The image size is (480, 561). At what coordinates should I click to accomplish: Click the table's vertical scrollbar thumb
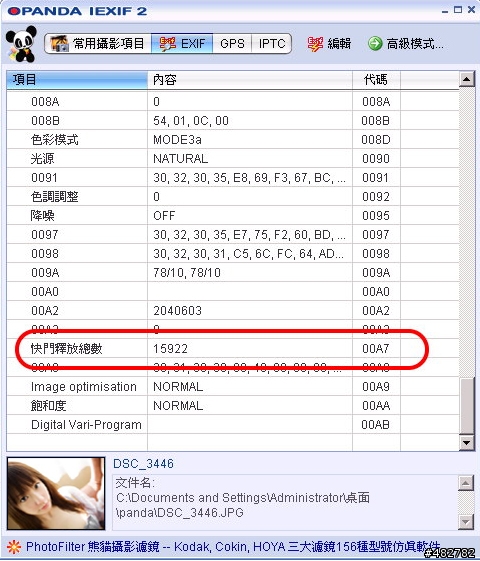coord(466,406)
